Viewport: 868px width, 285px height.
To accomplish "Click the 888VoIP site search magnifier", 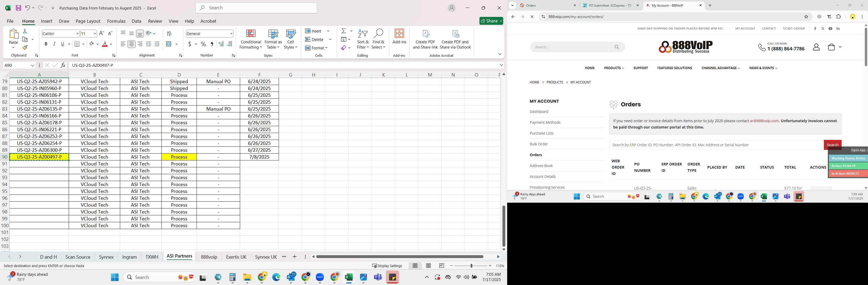I will click(617, 47).
